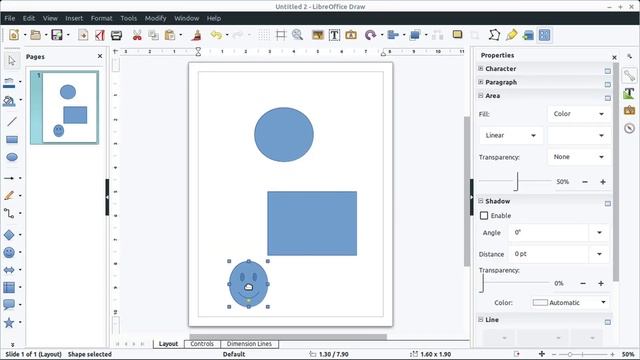Click the Zoom & Pan magnifier icon
Image resolution: width=640 pixels, height=360 pixels.
pyautogui.click(x=297, y=35)
